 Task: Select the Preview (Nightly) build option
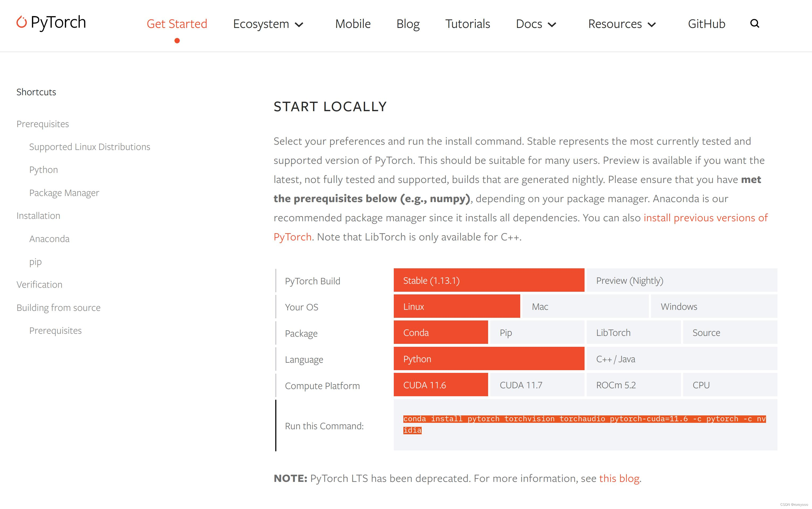[682, 280]
